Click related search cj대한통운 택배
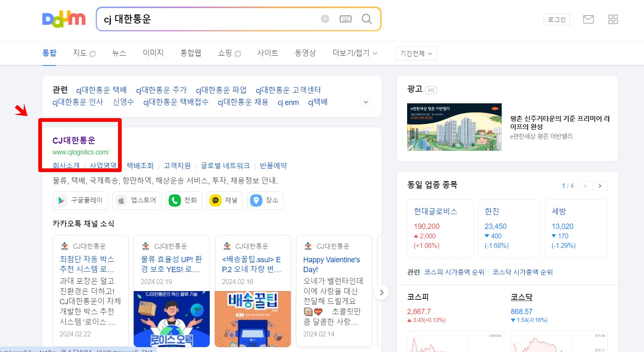This screenshot has height=352, width=644. coord(102,90)
